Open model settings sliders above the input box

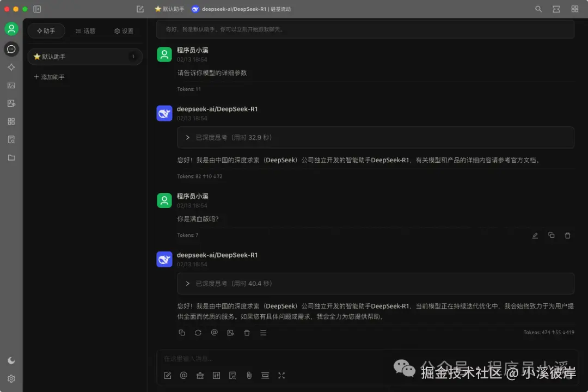point(216,375)
